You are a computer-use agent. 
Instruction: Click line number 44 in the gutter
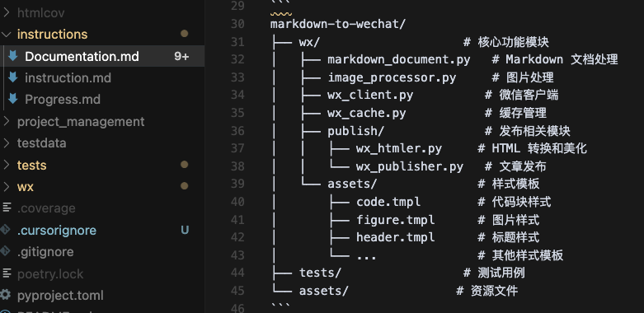click(237, 273)
